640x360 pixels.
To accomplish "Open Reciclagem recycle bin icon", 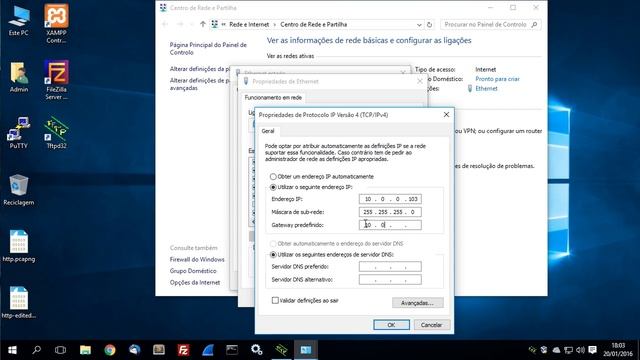I will [x=19, y=189].
